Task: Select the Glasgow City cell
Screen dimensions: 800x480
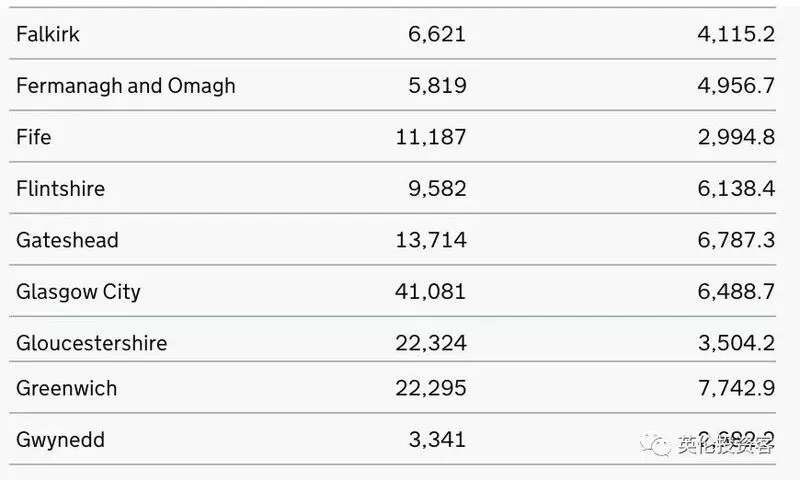Action: [79, 292]
